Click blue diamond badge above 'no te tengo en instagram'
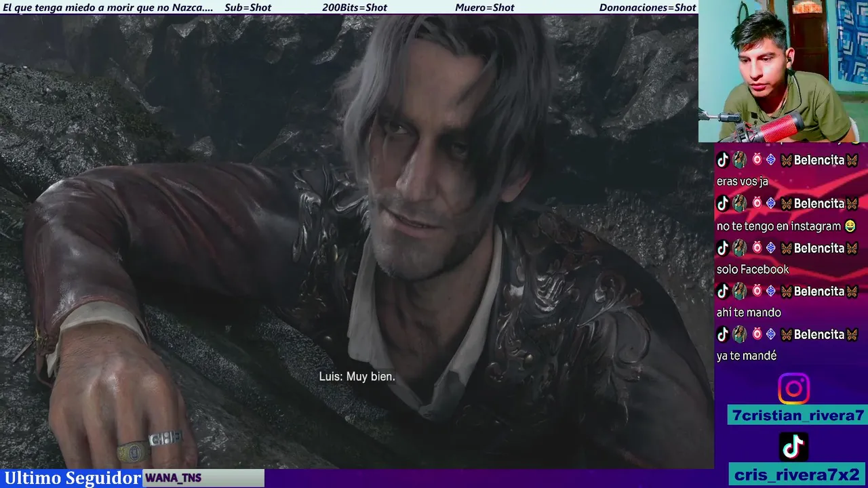This screenshot has height=488, width=868. (x=771, y=203)
